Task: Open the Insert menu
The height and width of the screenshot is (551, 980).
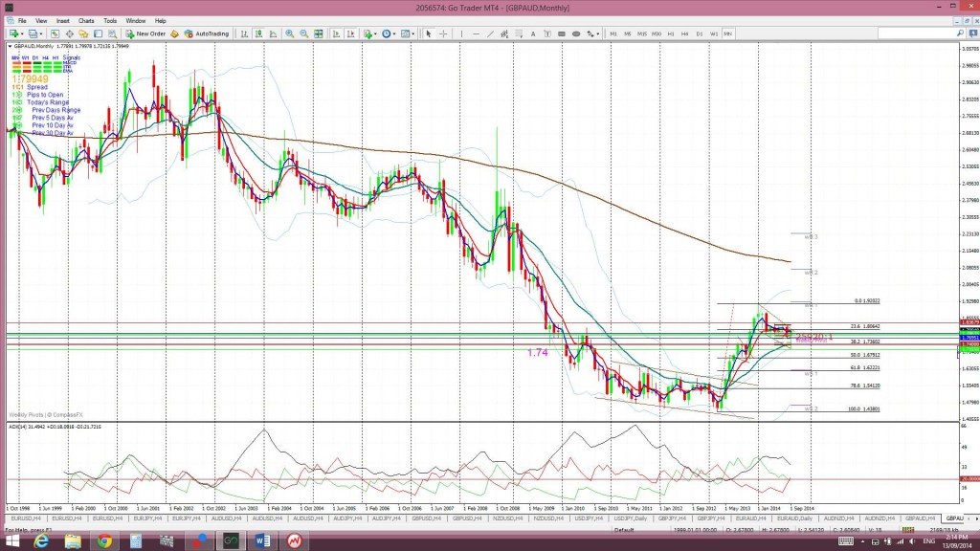Action: point(62,21)
